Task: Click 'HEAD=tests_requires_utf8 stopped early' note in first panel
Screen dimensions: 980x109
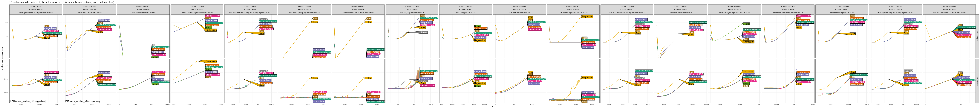Action: tap(28, 101)
